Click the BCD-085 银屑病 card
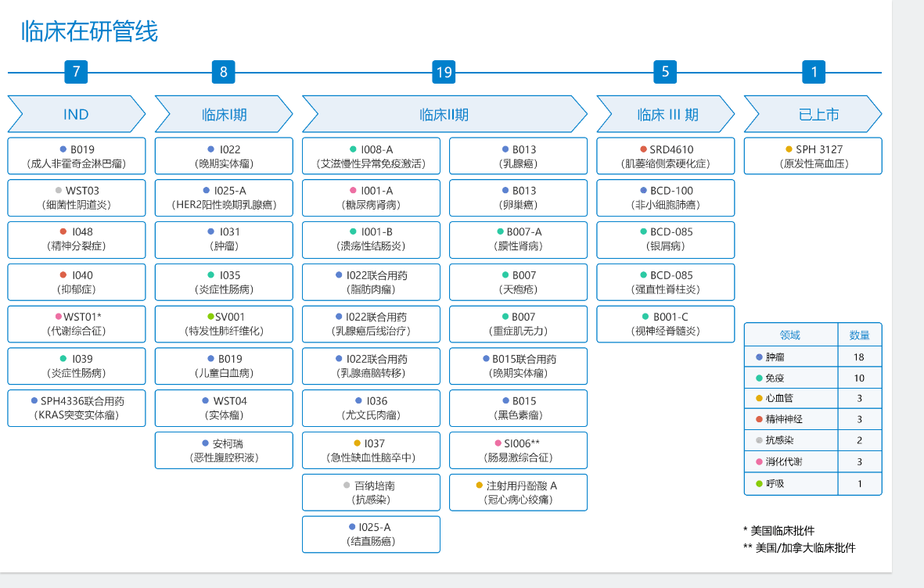This screenshot has width=924, height=588. pos(666,240)
